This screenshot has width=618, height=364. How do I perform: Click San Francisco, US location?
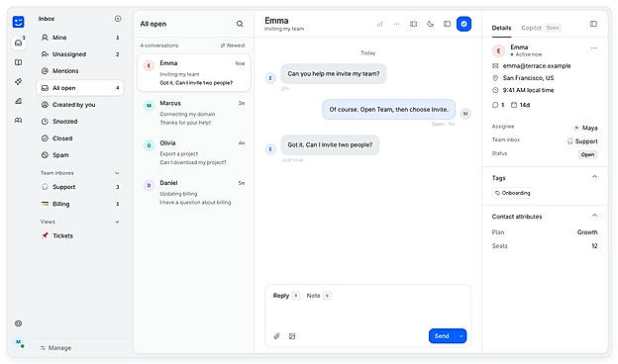coord(528,78)
